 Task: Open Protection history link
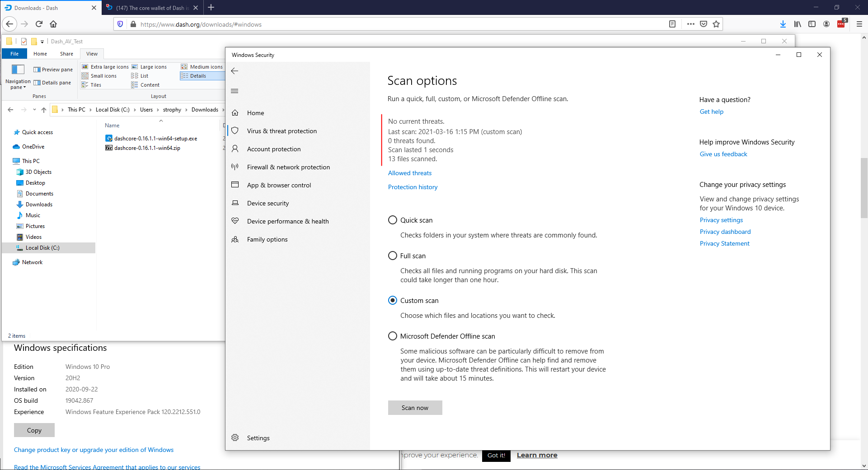tap(413, 187)
